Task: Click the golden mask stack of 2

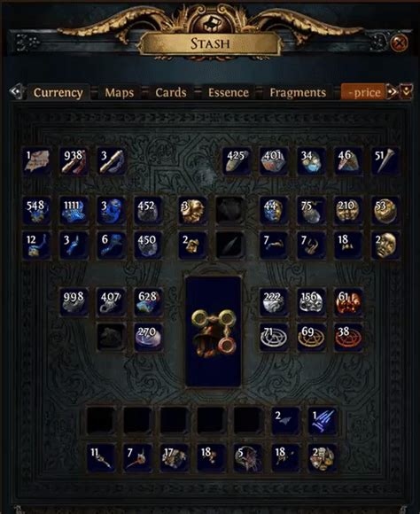Action: [385, 245]
